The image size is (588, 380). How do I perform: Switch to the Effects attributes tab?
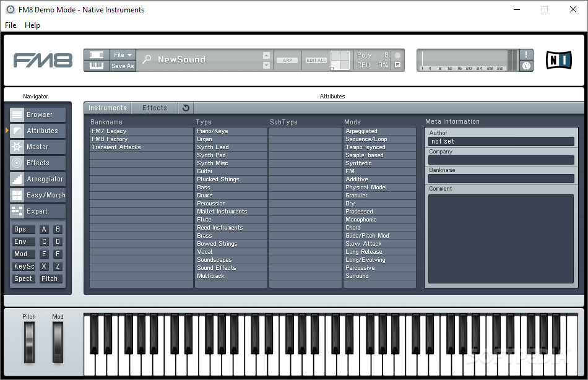coord(155,108)
